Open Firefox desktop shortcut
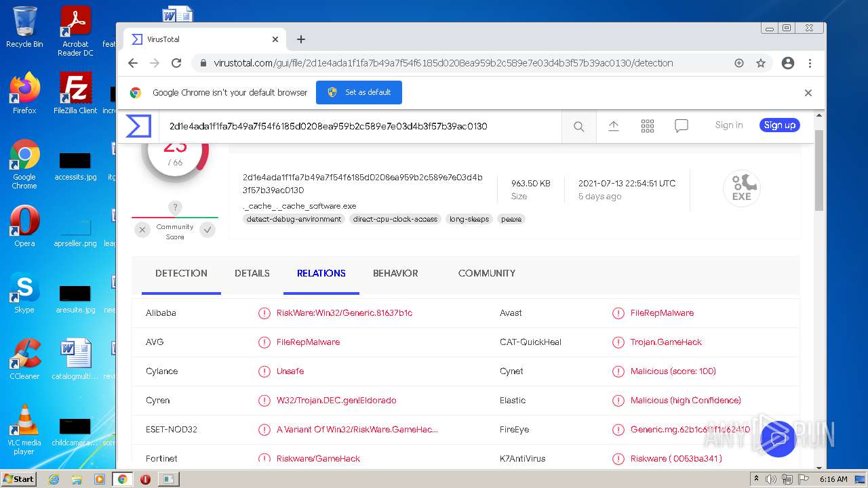 (x=24, y=94)
